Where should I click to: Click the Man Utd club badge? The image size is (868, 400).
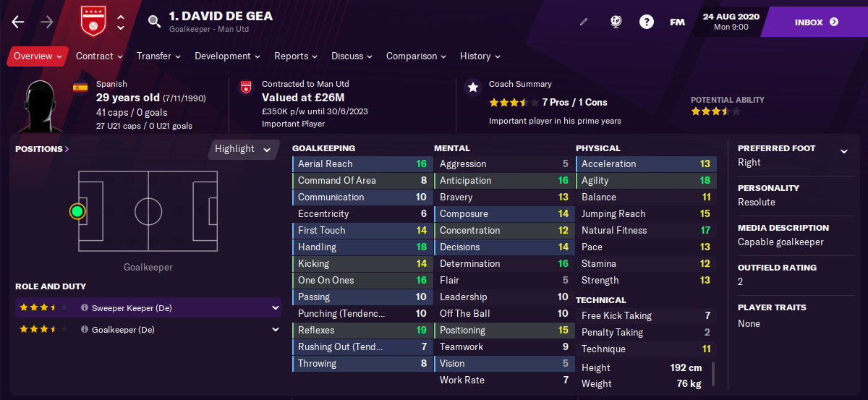click(x=92, y=22)
